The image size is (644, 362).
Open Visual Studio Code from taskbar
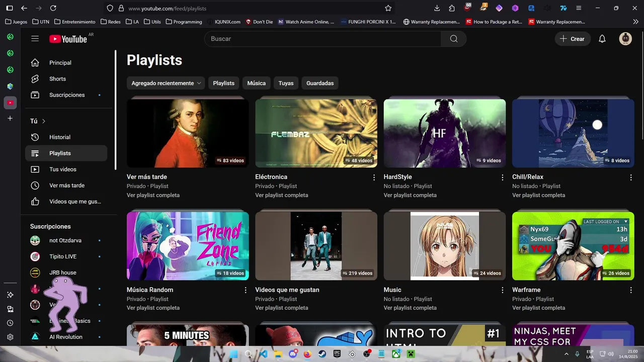point(263,354)
